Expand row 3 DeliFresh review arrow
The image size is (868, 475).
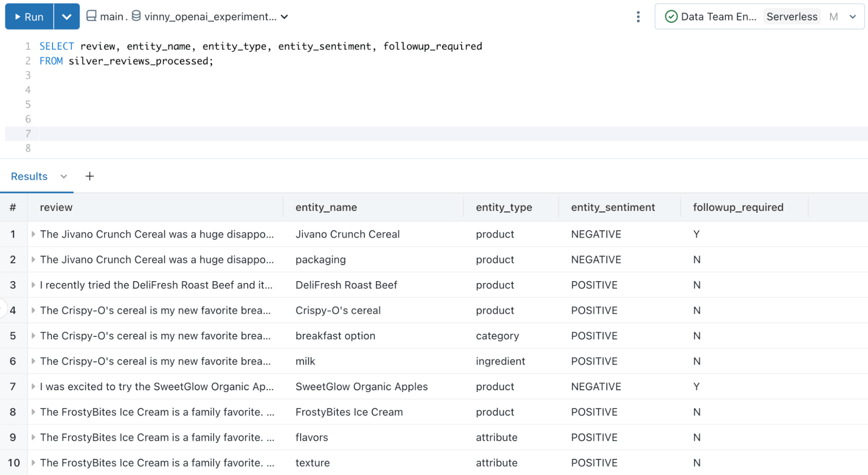tap(33, 285)
